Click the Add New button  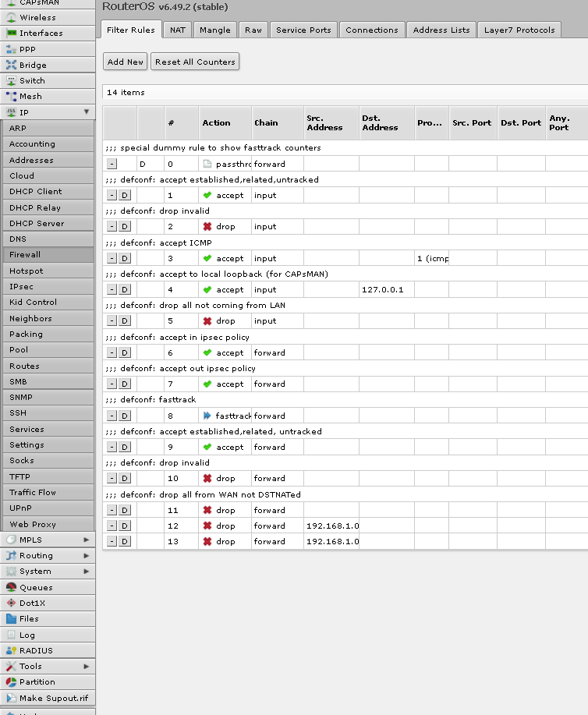click(x=125, y=62)
